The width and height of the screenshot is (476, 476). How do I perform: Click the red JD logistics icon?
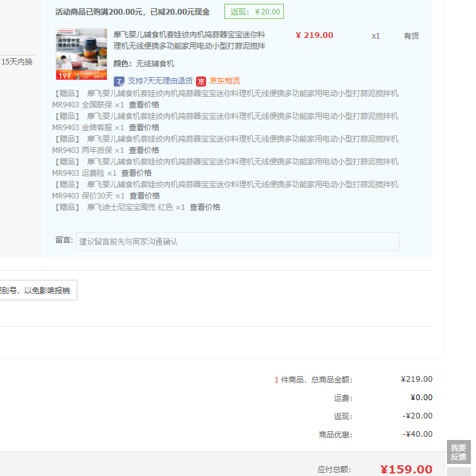201,82
